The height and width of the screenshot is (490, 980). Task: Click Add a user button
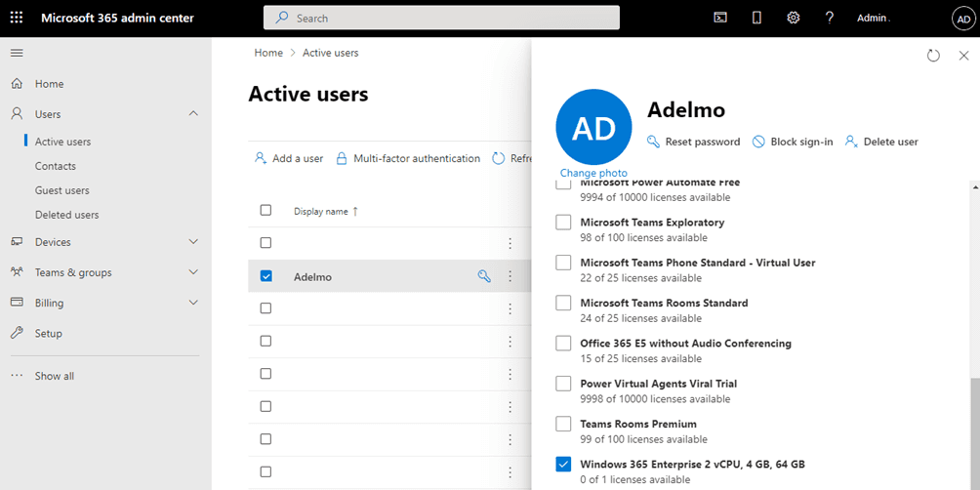coord(289,158)
